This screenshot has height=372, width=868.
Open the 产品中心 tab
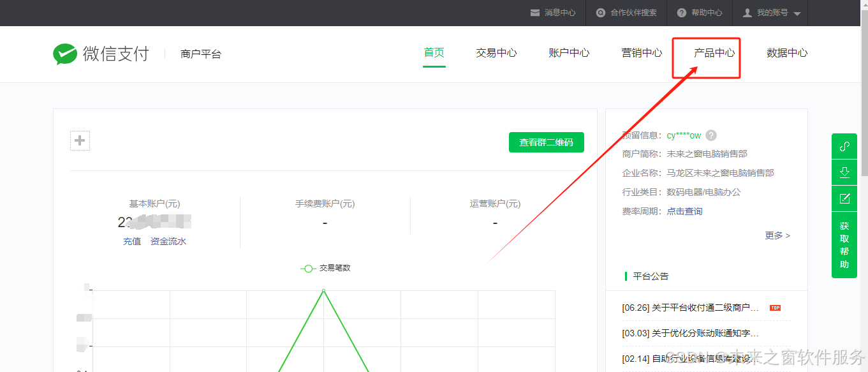[714, 53]
